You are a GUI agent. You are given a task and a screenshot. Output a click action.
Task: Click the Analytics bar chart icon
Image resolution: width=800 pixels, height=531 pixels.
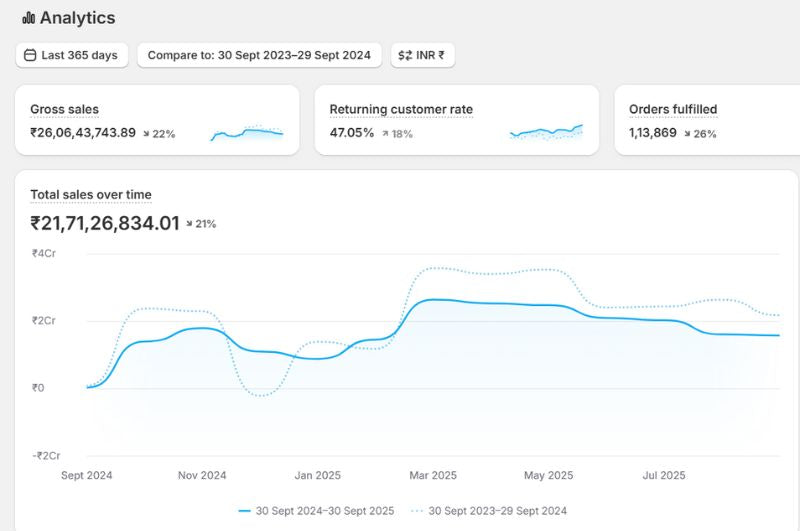(28, 18)
